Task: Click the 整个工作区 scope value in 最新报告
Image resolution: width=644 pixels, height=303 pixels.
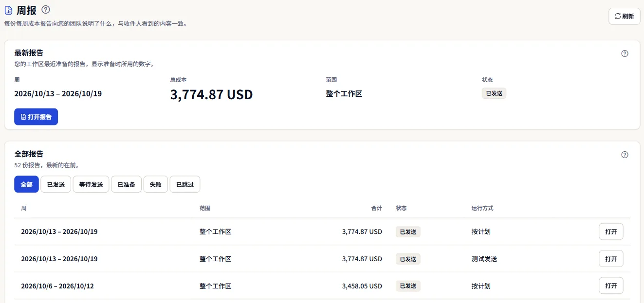Action: pyautogui.click(x=344, y=93)
